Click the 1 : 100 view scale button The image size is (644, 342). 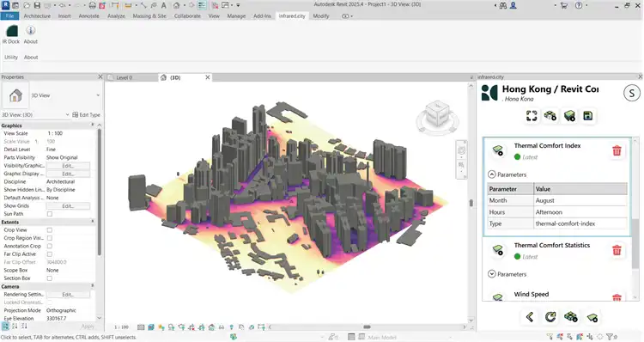pos(121,327)
